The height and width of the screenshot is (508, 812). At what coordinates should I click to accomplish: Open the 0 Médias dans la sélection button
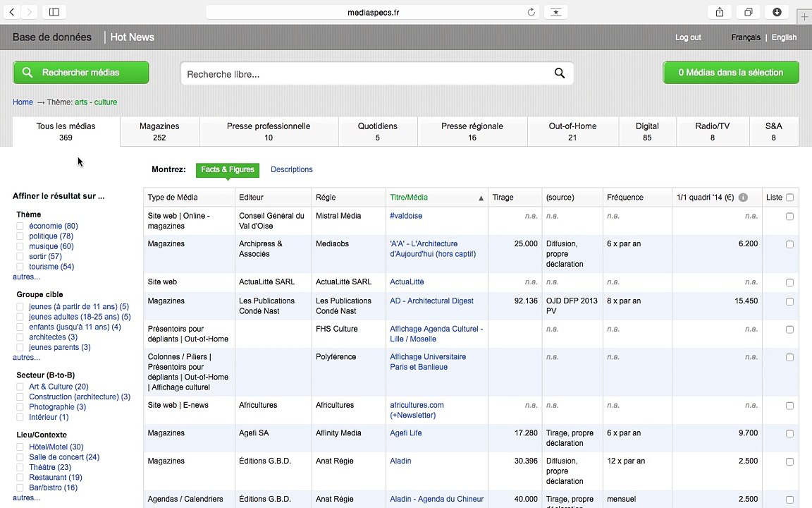coord(731,73)
